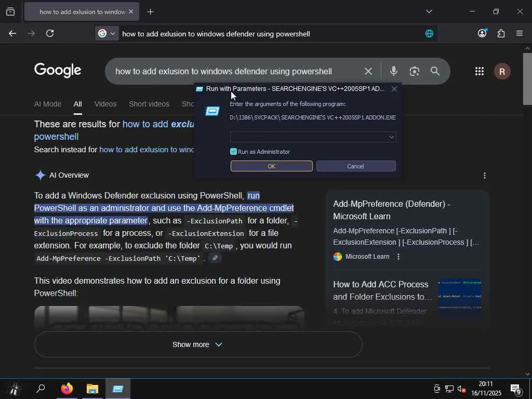Open the Google search engine selector in the address bar
The width and height of the screenshot is (532, 399).
pos(107,33)
